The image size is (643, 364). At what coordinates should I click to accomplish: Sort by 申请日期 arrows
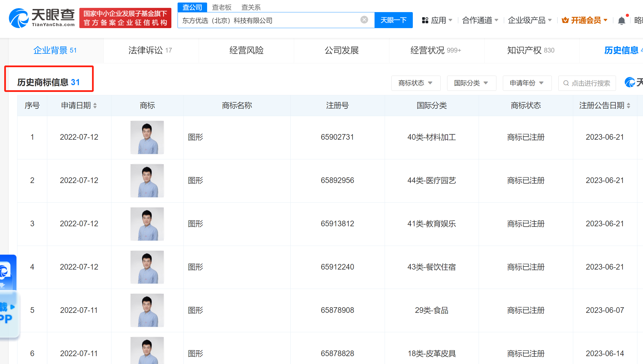click(95, 105)
